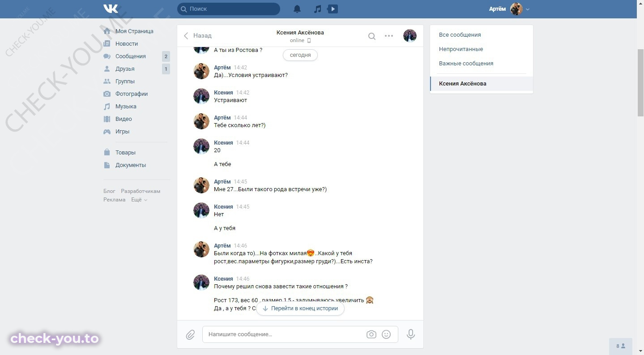Click Ксения avatar in chat header
This screenshot has width=644, height=355.
pos(410,36)
